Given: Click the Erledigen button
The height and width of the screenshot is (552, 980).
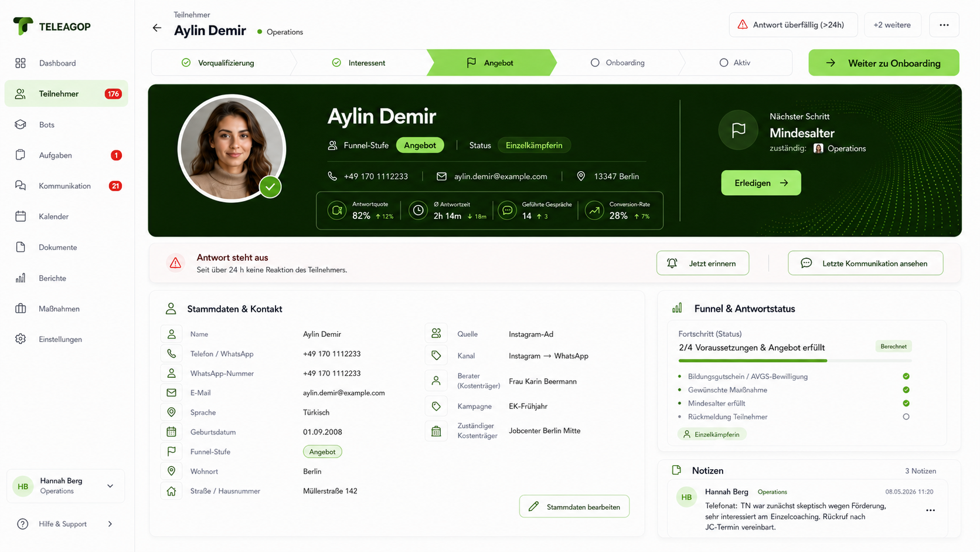Looking at the screenshot, I should point(761,183).
